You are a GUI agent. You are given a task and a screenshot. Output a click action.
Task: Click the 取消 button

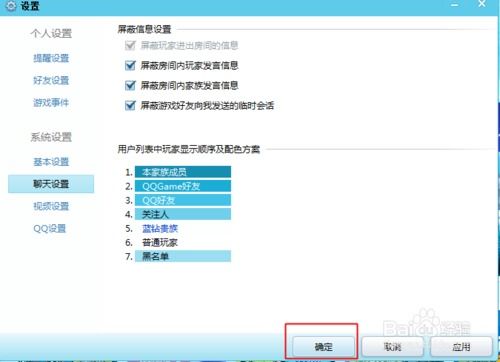tap(393, 347)
